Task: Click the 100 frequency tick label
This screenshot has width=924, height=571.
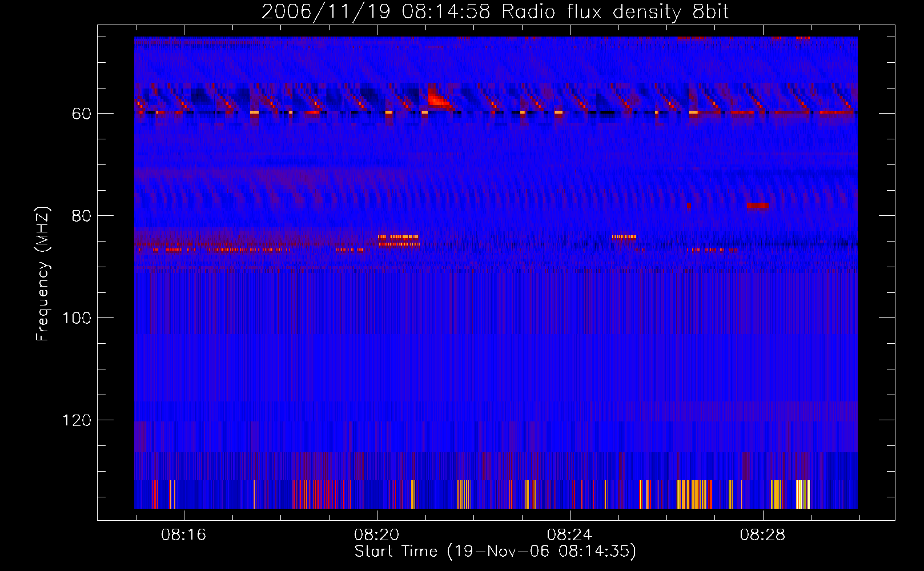Action: click(77, 318)
